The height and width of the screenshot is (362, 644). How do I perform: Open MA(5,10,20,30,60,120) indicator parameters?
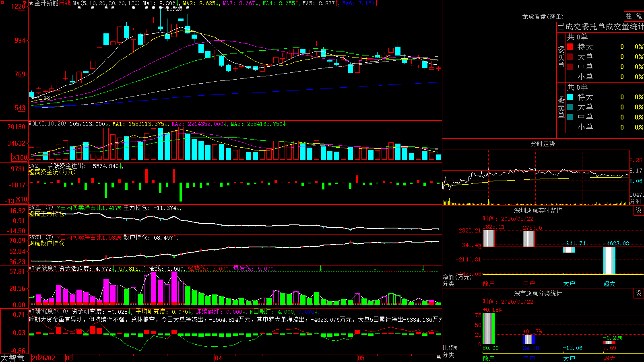[106, 3]
